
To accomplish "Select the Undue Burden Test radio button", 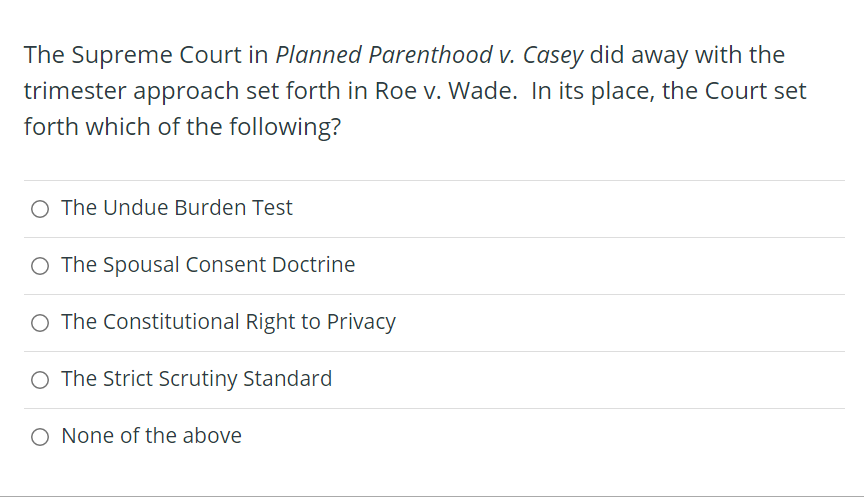I will point(40,209).
